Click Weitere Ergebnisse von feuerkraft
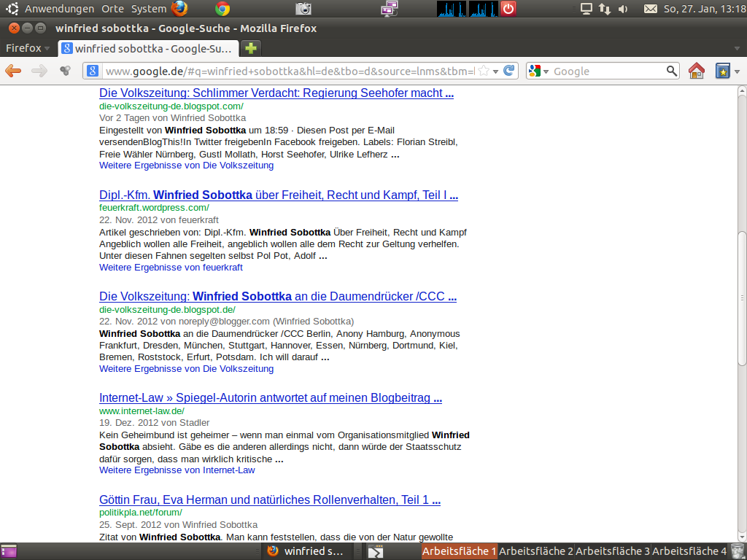 tap(171, 267)
